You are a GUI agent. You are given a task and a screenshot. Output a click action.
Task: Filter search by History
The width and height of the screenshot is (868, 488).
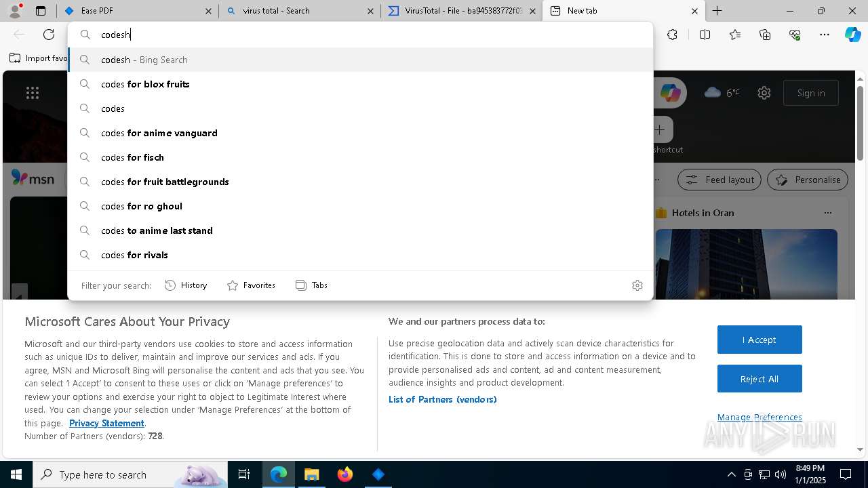click(186, 285)
